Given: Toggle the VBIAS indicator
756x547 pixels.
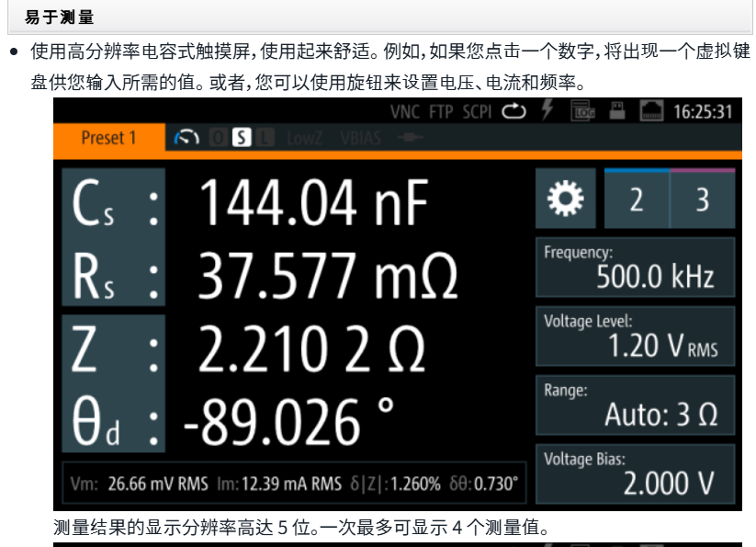Looking at the screenshot, I should click(x=363, y=138).
